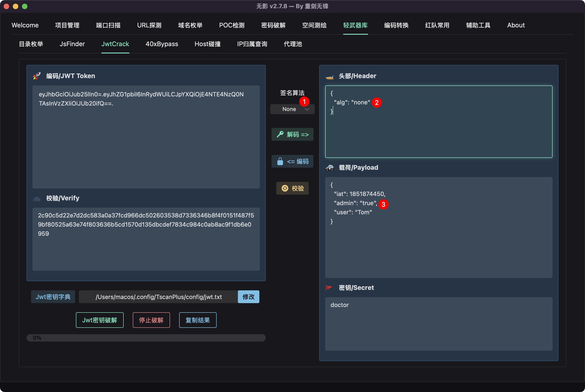Focus the 校验/Verify result text area
Screen dimensions: 585x392
click(x=146, y=239)
